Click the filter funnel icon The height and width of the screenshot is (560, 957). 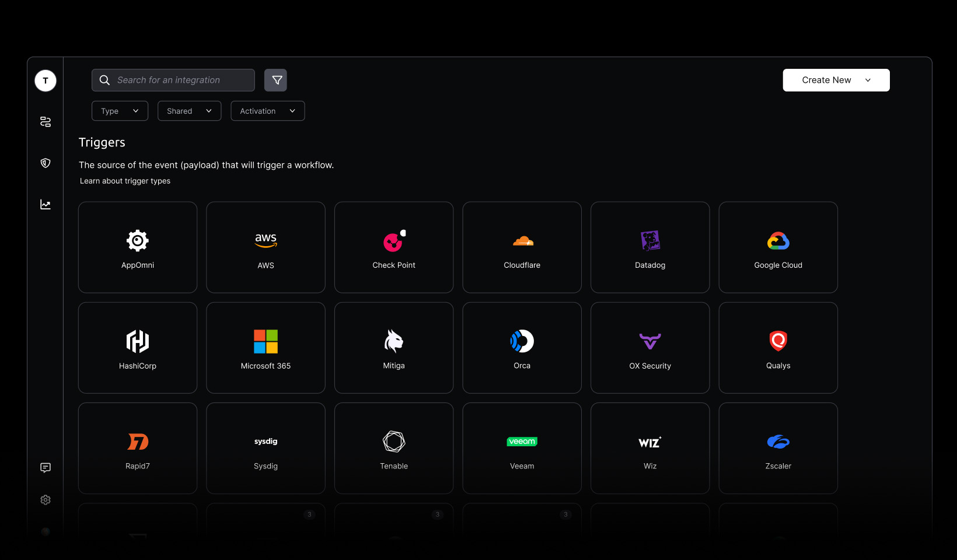[275, 80]
